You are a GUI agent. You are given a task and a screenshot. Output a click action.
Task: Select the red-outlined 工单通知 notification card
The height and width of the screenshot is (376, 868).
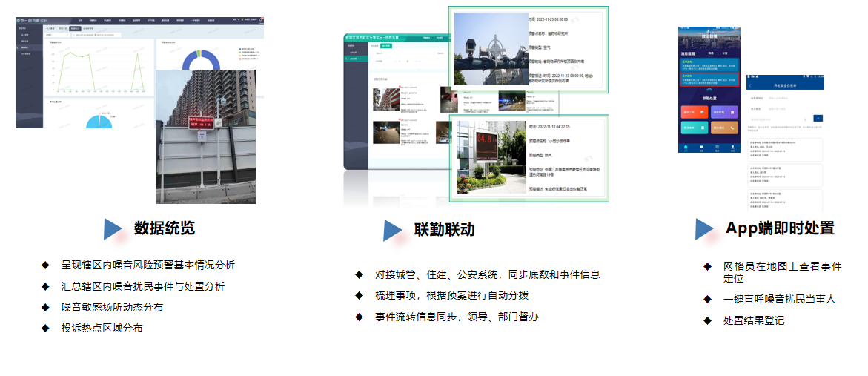(709, 79)
